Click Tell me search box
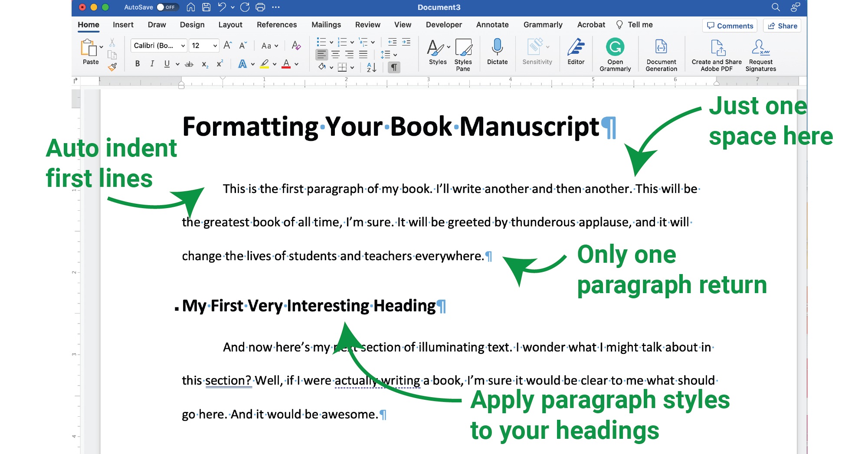Image resolution: width=868 pixels, height=454 pixels. [x=635, y=25]
